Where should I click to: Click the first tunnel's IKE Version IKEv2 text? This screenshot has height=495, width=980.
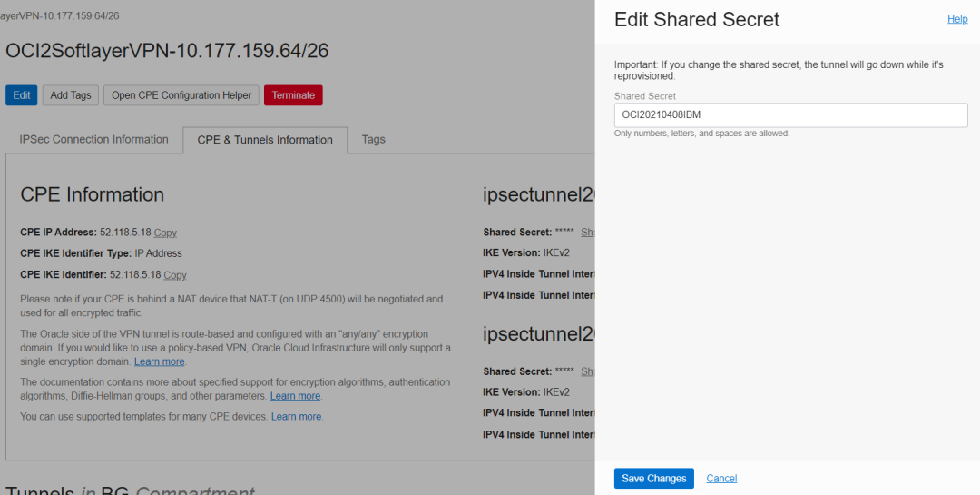(526, 252)
